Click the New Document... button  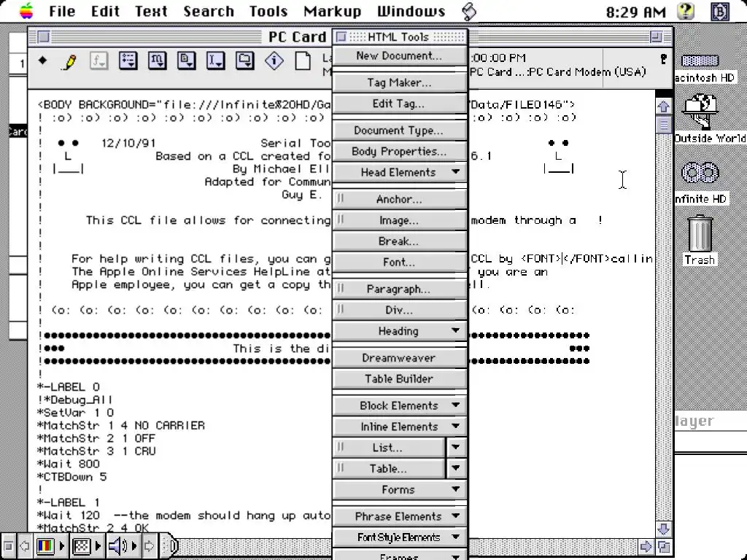pos(399,55)
